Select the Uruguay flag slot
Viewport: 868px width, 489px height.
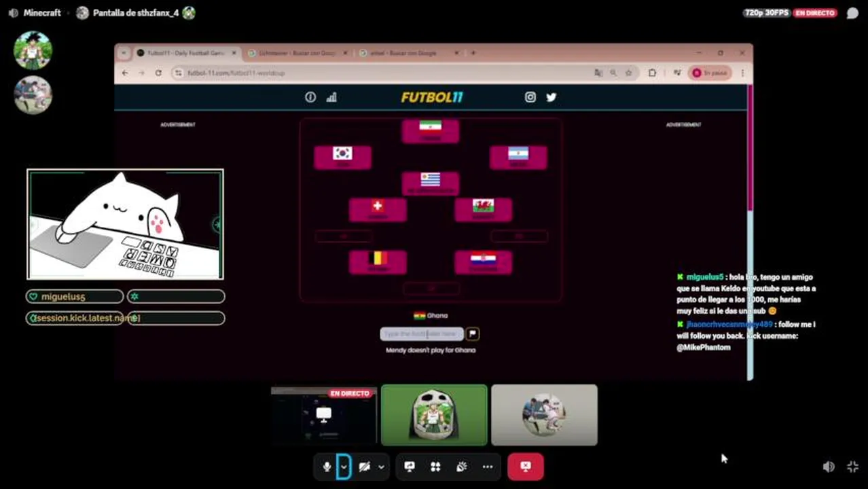tap(430, 183)
